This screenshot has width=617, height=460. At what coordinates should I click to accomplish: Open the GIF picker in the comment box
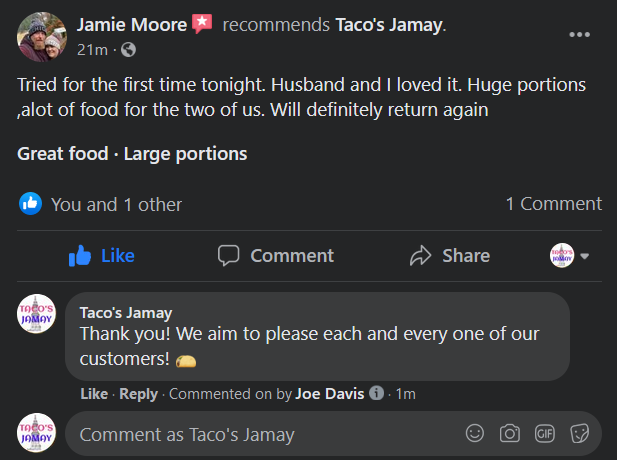coord(545,434)
